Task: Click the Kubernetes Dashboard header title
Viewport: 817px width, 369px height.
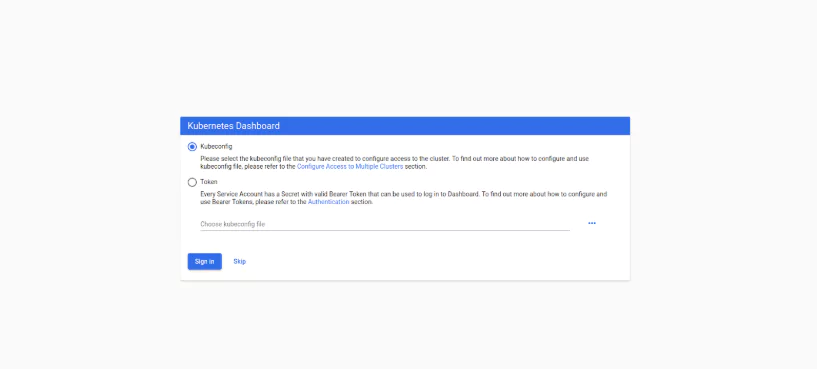Action: (x=233, y=126)
